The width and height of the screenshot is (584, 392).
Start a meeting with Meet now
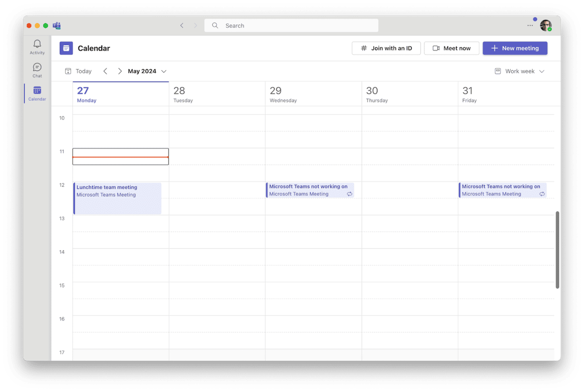click(x=451, y=48)
